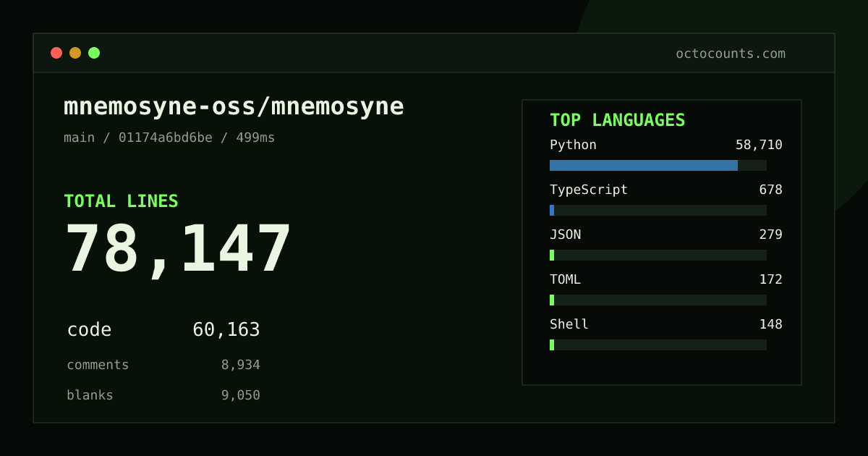
Task: Click the TOP LANGUAGES heading
Action: [x=617, y=120]
